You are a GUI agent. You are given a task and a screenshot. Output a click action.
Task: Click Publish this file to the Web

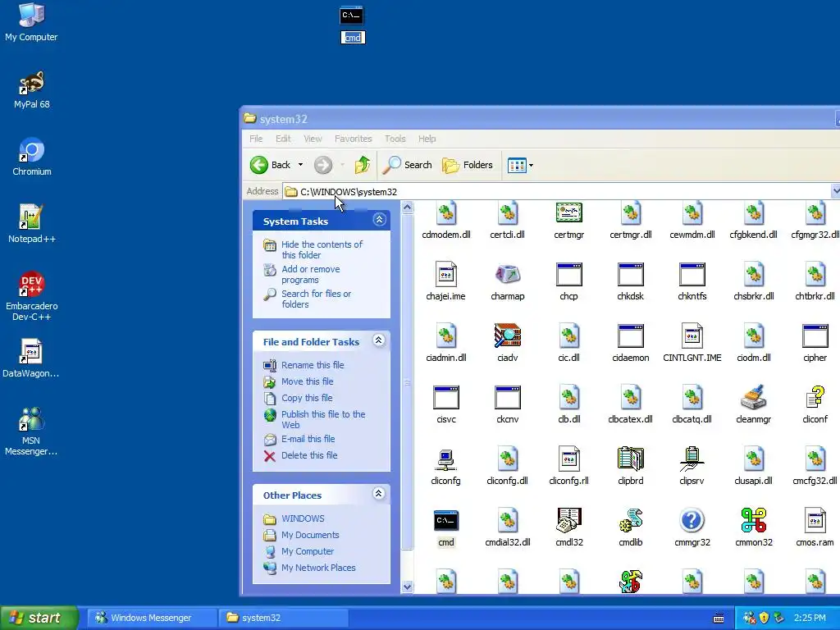323,419
